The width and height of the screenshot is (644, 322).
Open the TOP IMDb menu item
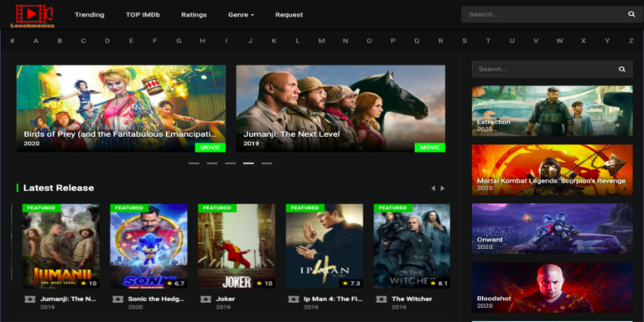tap(143, 15)
